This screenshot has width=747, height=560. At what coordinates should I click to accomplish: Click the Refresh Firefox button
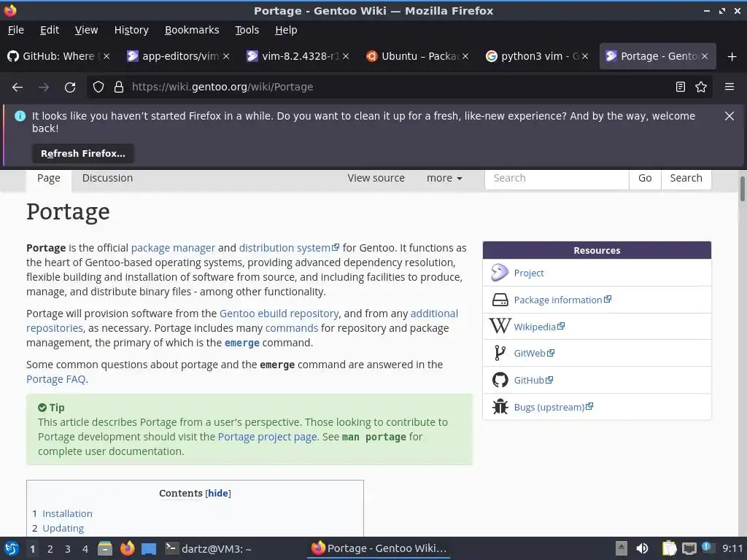pos(83,154)
